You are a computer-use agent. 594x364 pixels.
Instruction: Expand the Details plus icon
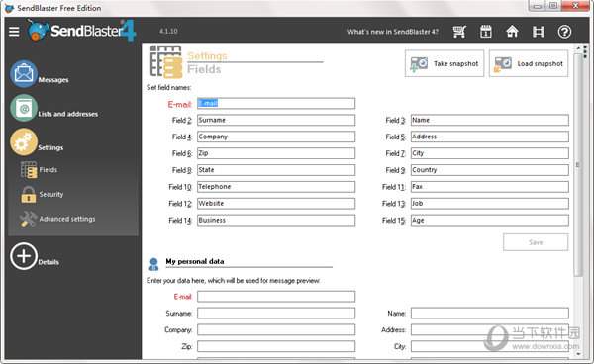24,256
